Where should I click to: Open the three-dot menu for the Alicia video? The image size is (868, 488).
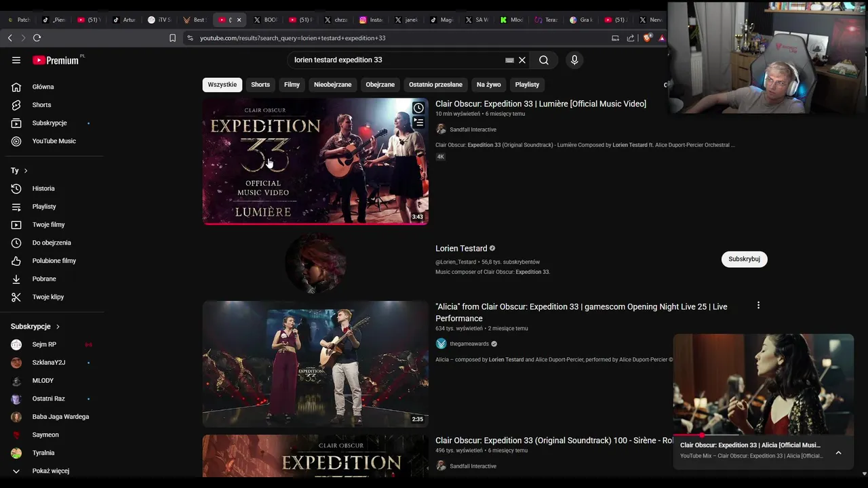pyautogui.click(x=758, y=306)
